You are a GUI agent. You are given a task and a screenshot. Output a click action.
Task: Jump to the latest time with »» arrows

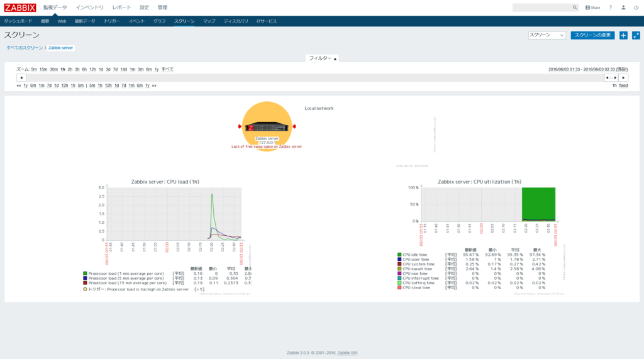(154, 86)
